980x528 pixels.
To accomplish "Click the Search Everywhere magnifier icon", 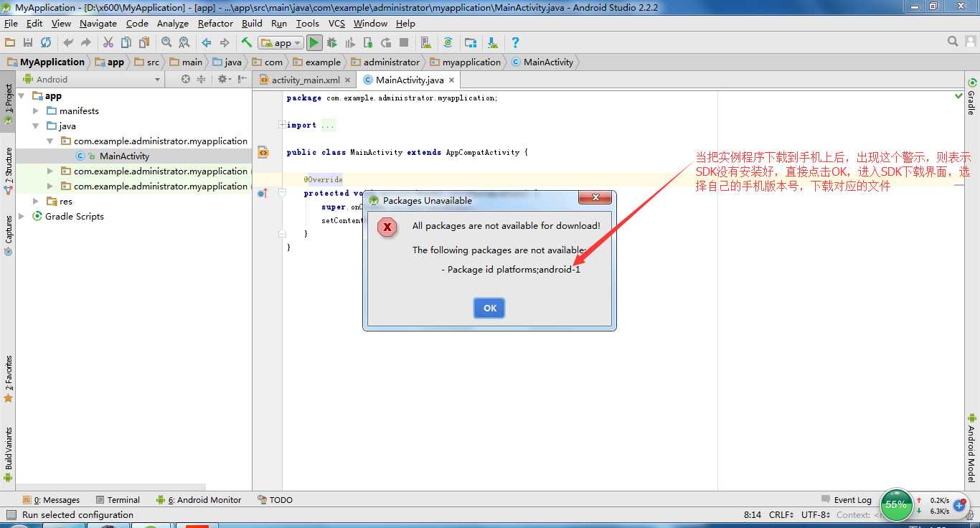I will click(x=953, y=42).
